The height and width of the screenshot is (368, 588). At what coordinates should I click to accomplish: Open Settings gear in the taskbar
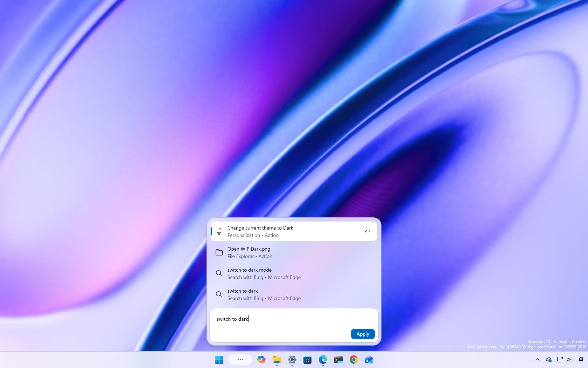click(x=292, y=360)
